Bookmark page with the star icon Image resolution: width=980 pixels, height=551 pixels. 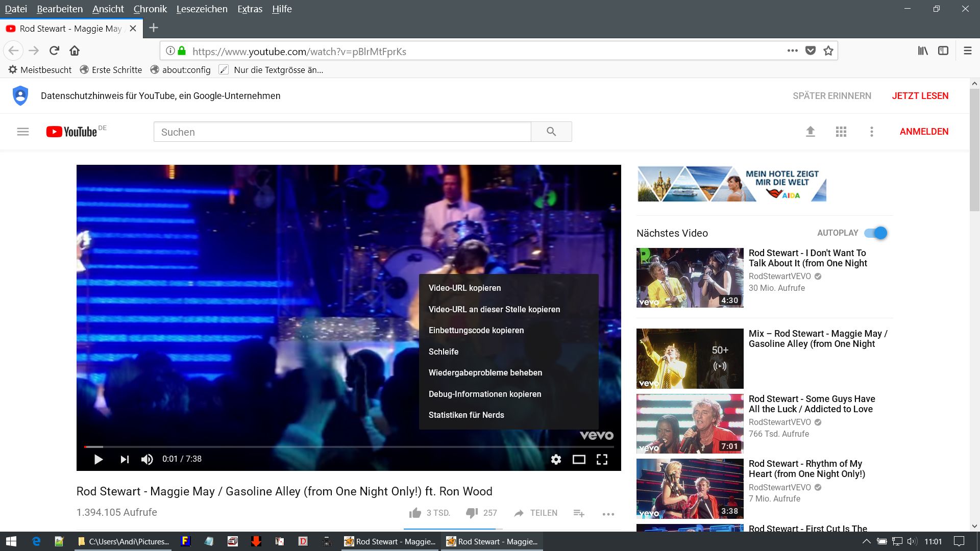(x=828, y=51)
